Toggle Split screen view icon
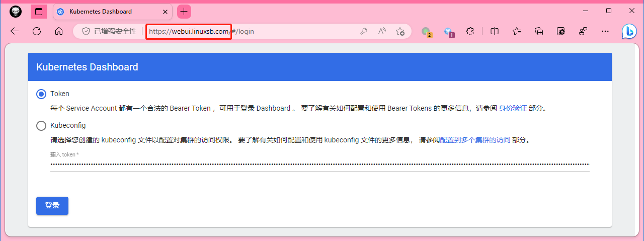Image resolution: width=644 pixels, height=241 pixels. pos(495,31)
